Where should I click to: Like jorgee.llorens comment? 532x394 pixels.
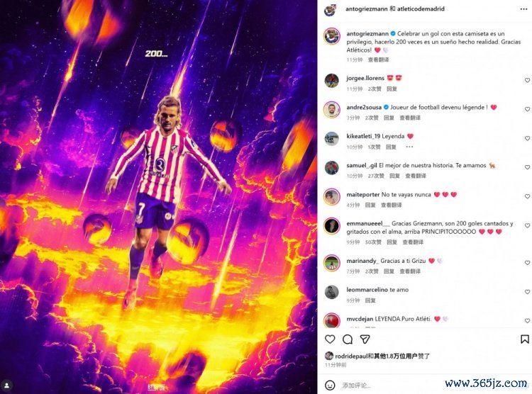tap(527, 80)
